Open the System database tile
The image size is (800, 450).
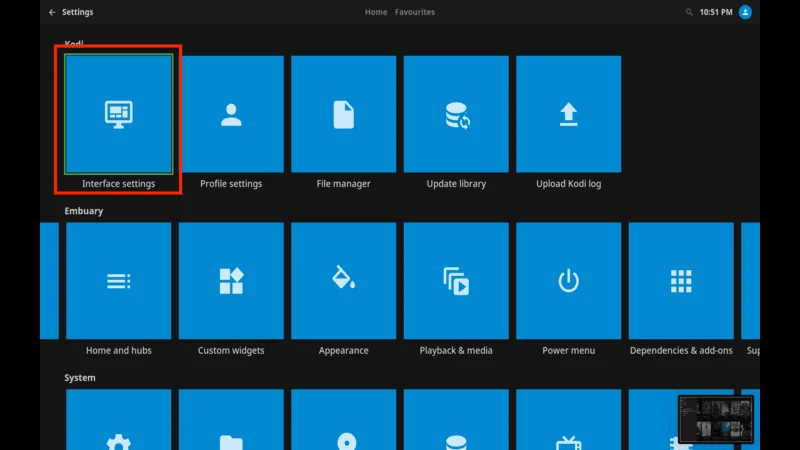coord(456,420)
